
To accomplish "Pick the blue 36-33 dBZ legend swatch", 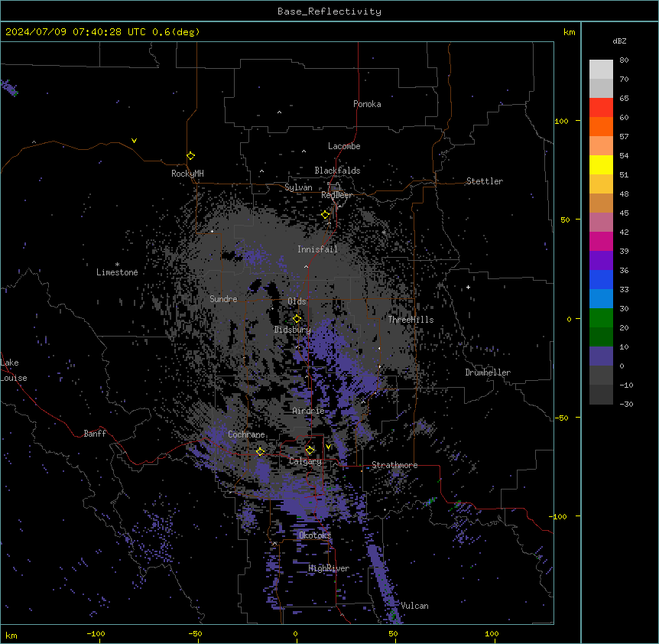I will tap(601, 279).
